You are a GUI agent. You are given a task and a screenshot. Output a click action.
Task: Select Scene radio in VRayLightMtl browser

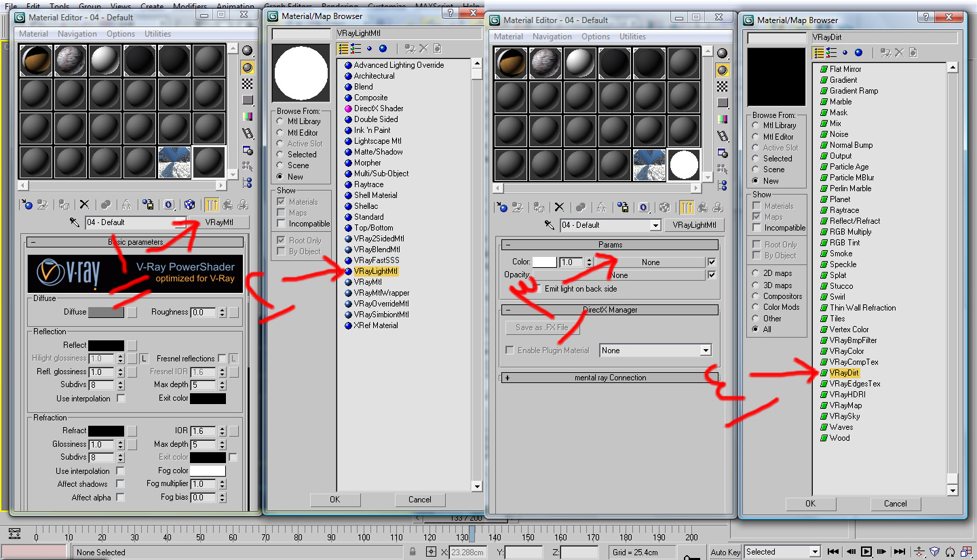pos(280,165)
